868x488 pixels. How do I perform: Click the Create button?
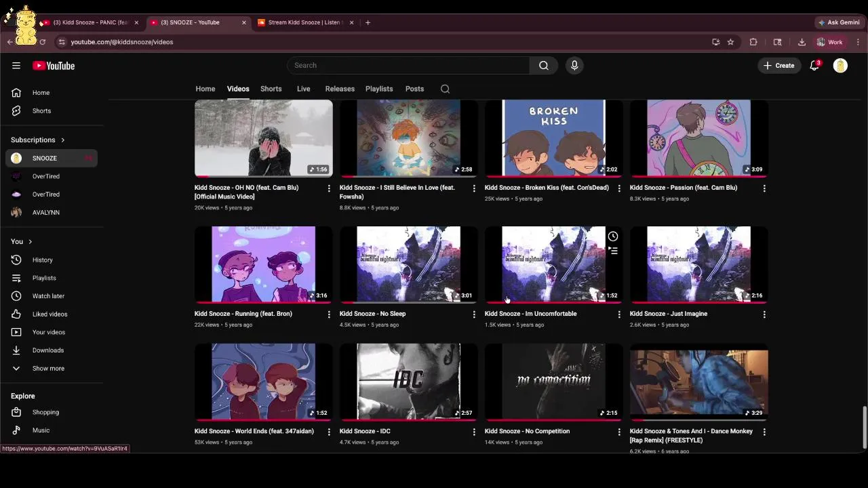[779, 66]
